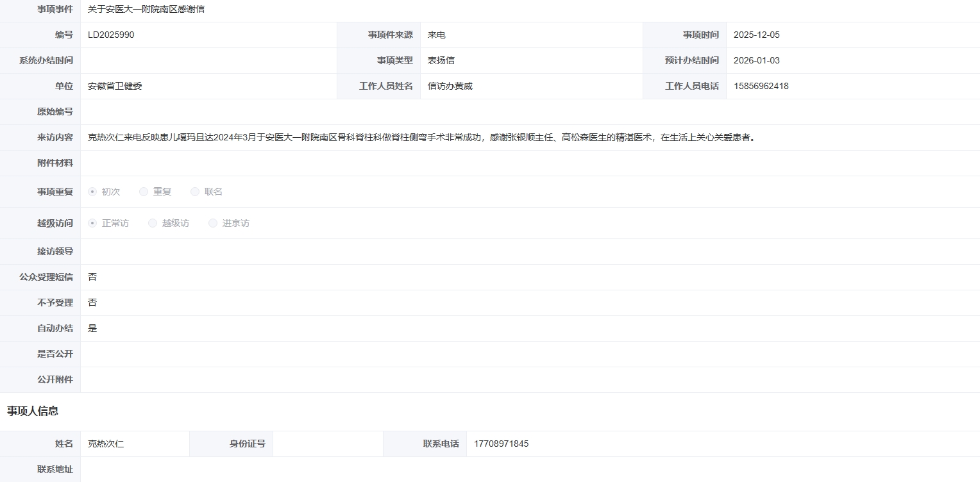Choose the 重复 radio option
Viewport: 980px width, 482px height.
point(144,192)
